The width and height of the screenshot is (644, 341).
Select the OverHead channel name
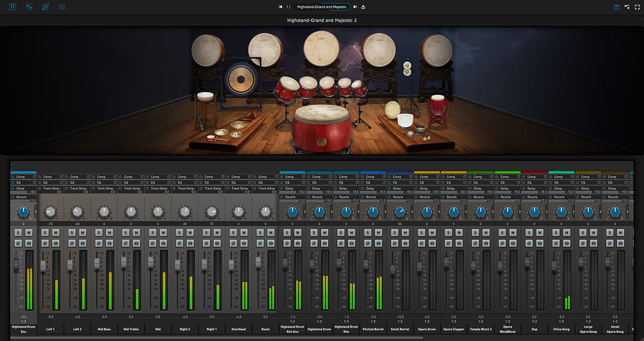coord(238,329)
